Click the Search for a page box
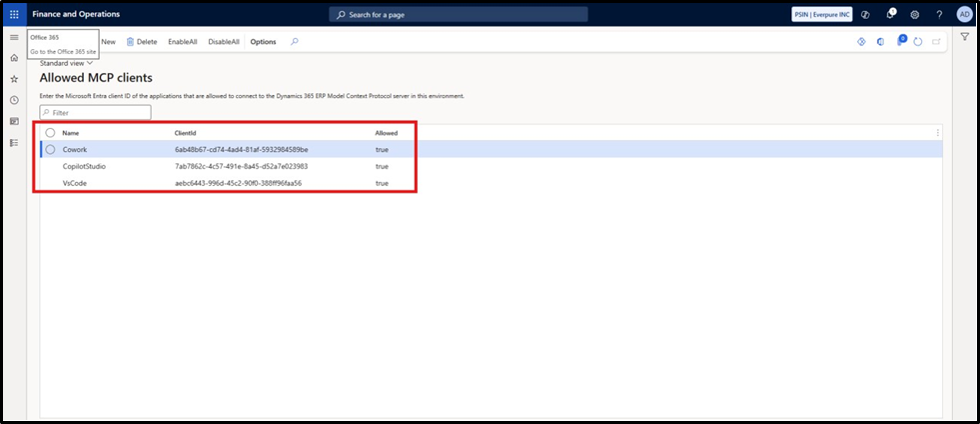The image size is (980, 424). (459, 14)
